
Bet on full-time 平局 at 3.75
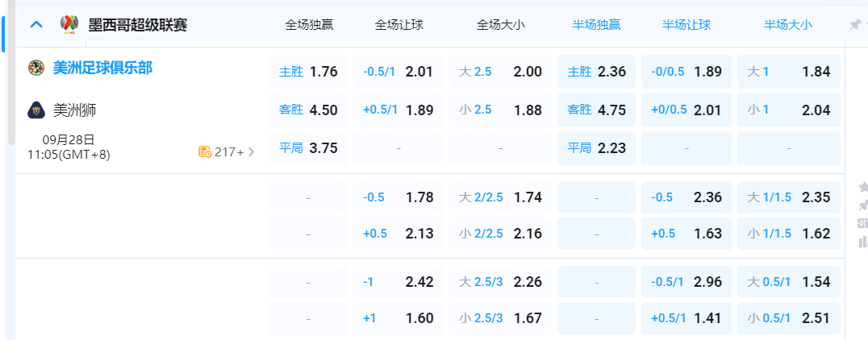(x=308, y=148)
